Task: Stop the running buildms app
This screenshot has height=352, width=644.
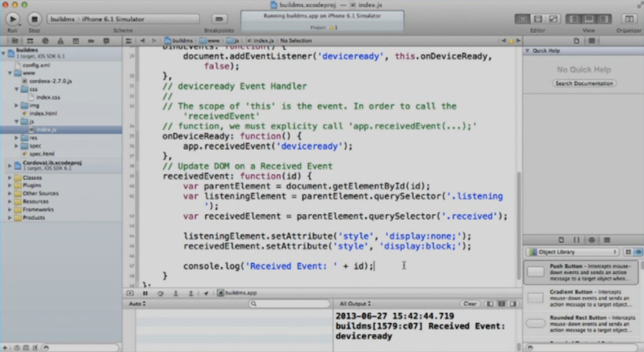Action: (35, 19)
